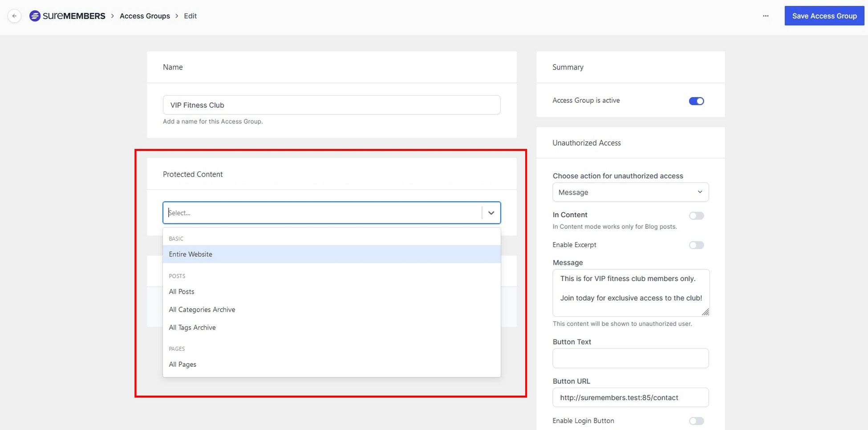The width and height of the screenshot is (868, 430).
Task: Toggle Access Group is active switch
Action: 696,101
